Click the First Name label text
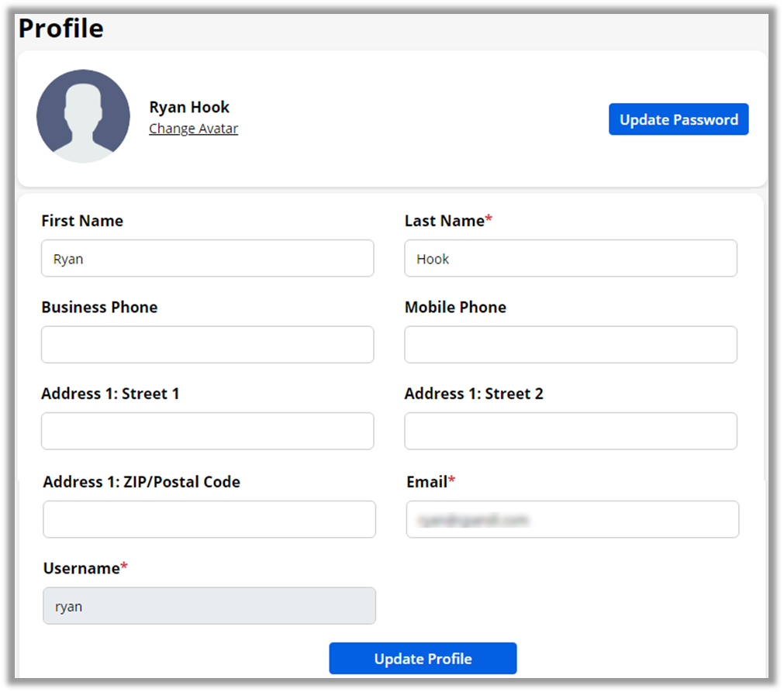 pos(82,221)
